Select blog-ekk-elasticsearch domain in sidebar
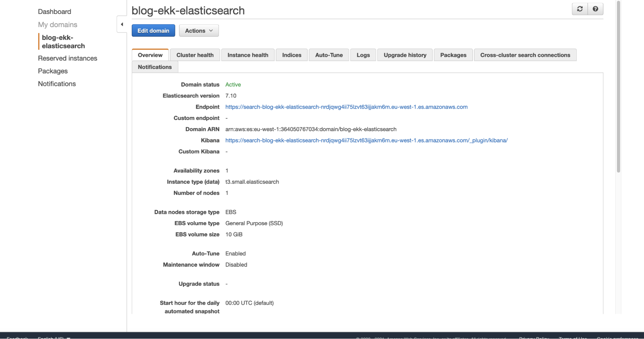 click(63, 42)
